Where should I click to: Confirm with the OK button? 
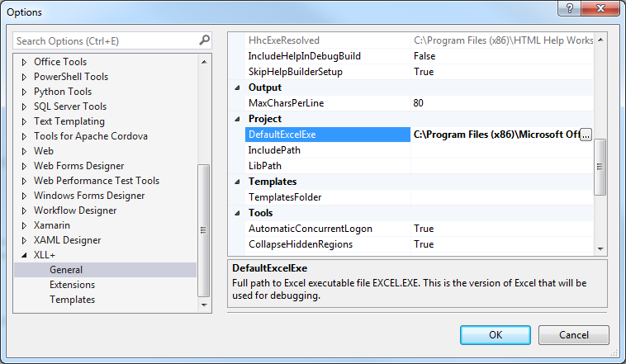click(496, 335)
